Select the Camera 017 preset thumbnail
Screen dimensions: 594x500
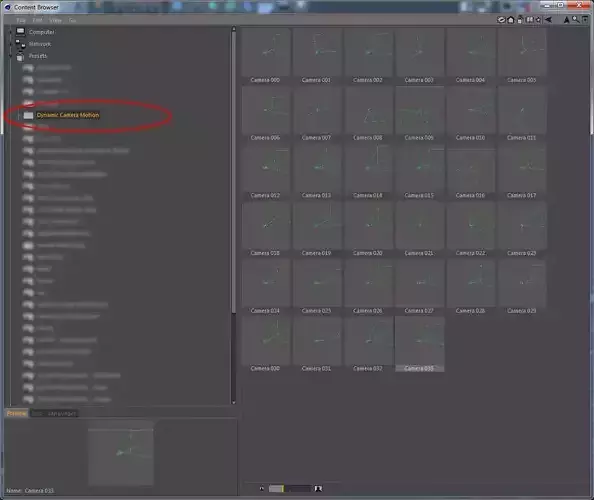(522, 171)
